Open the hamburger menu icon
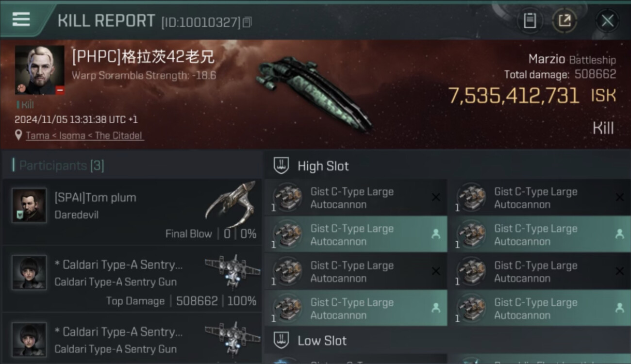The image size is (631, 364). pos(21,19)
